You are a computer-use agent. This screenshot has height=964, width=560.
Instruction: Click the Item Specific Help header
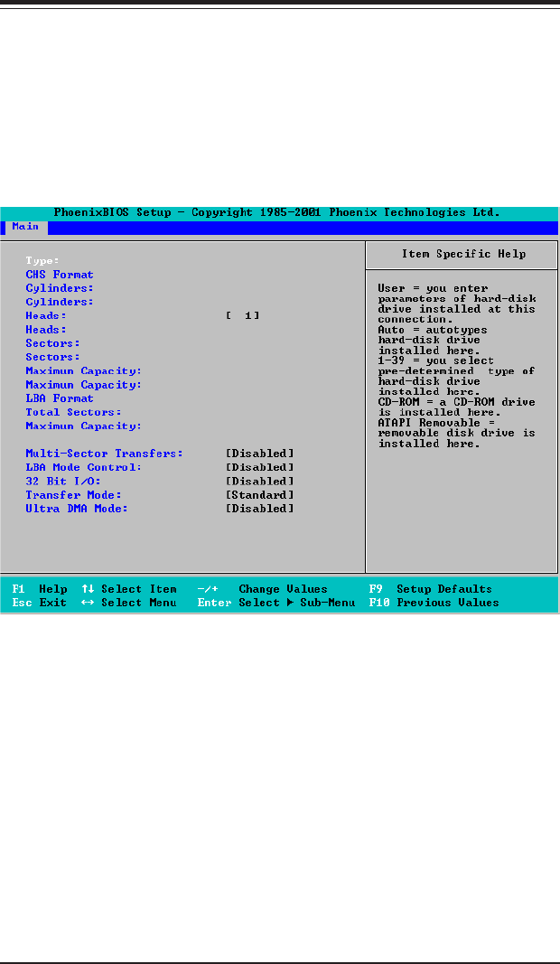[x=464, y=254]
